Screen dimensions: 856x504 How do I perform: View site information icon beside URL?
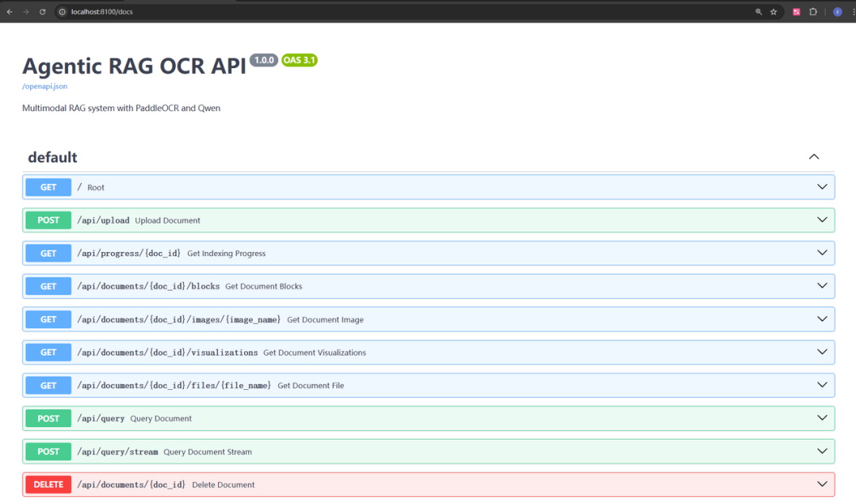click(63, 11)
